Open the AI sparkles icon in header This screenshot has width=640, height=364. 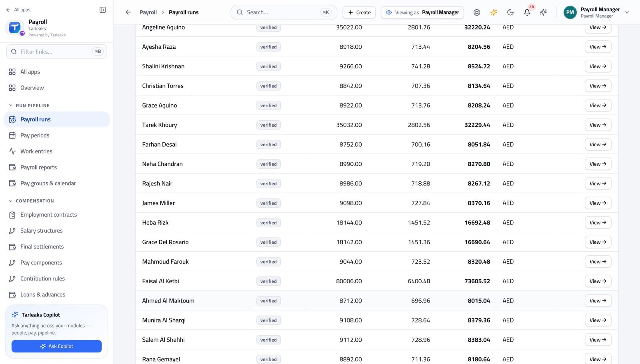(x=543, y=12)
